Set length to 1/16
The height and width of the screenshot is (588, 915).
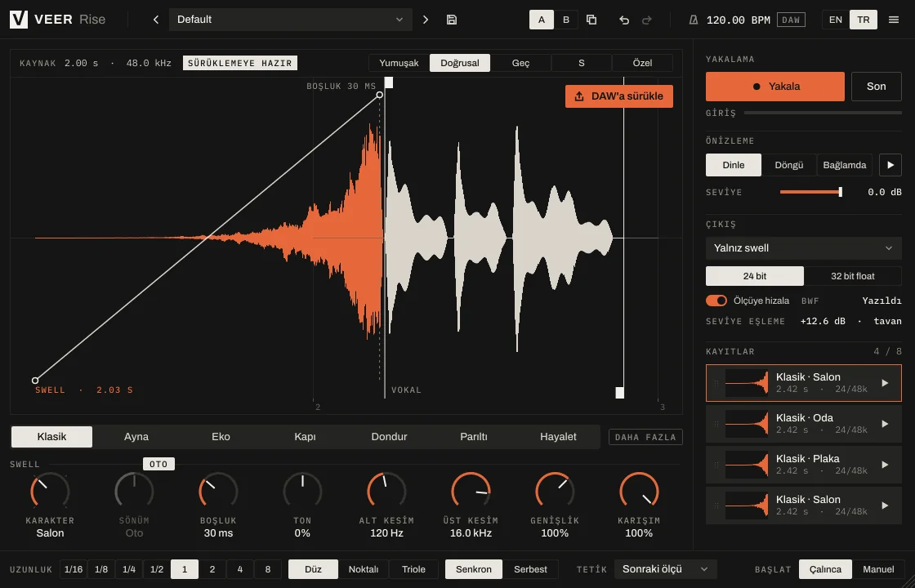pyautogui.click(x=74, y=569)
